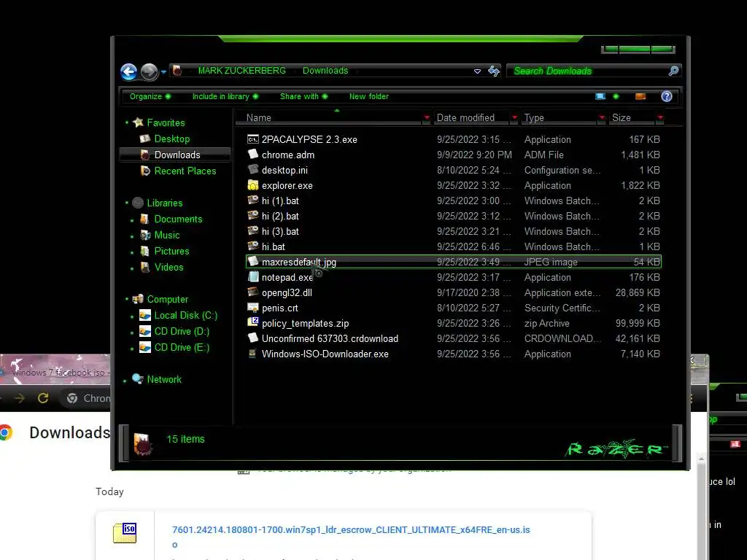Click the maxresdefault.jpg file icon
The width and height of the screenshot is (747, 560).
pyautogui.click(x=253, y=262)
